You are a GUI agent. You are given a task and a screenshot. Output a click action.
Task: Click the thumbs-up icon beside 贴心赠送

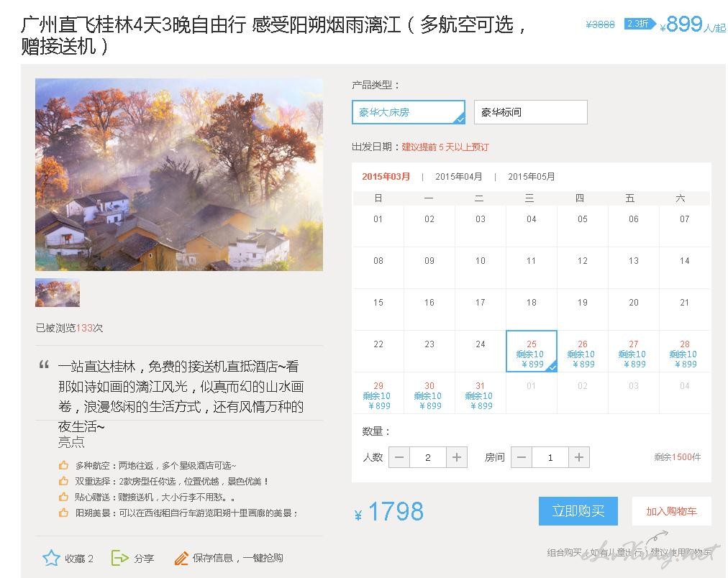[x=63, y=497]
